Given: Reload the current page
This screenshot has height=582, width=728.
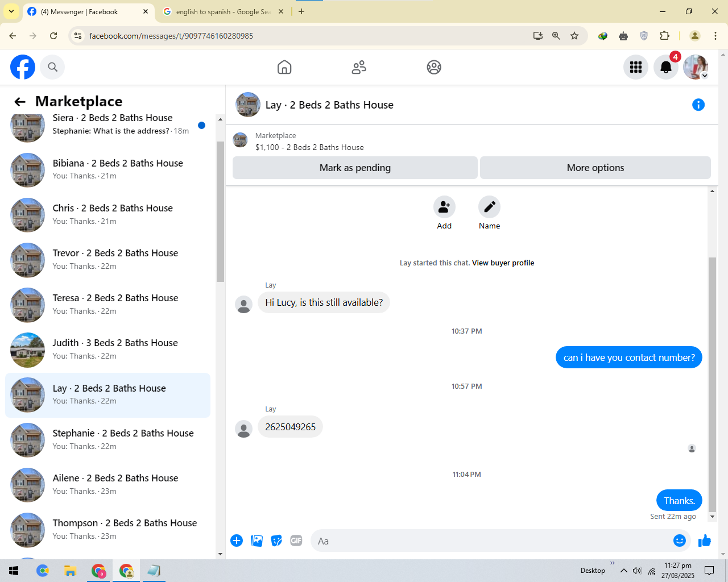Looking at the screenshot, I should tap(53, 36).
